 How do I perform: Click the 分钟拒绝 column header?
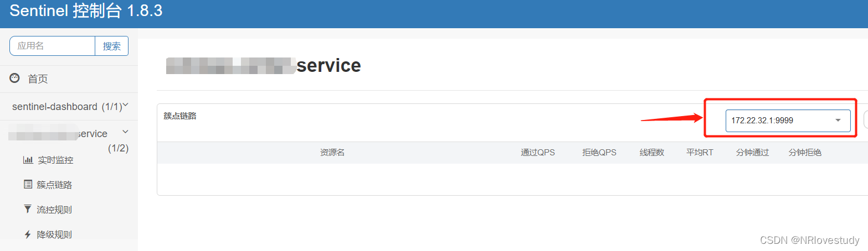[805, 153]
